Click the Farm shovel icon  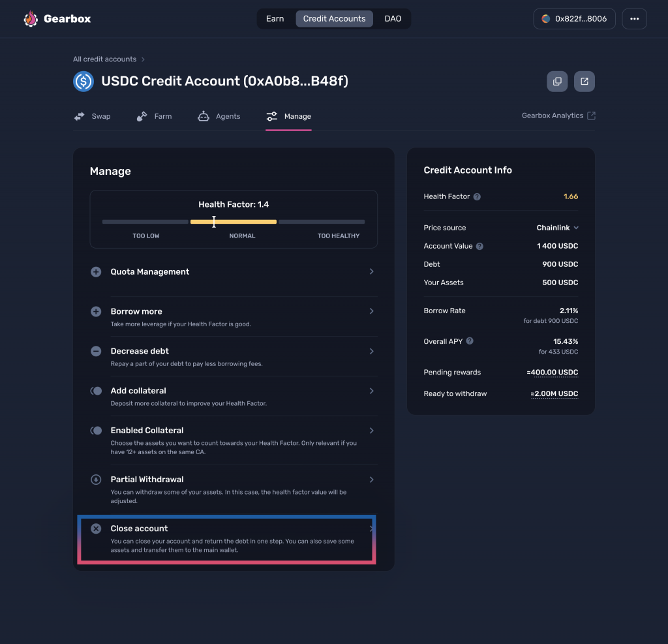click(x=142, y=116)
